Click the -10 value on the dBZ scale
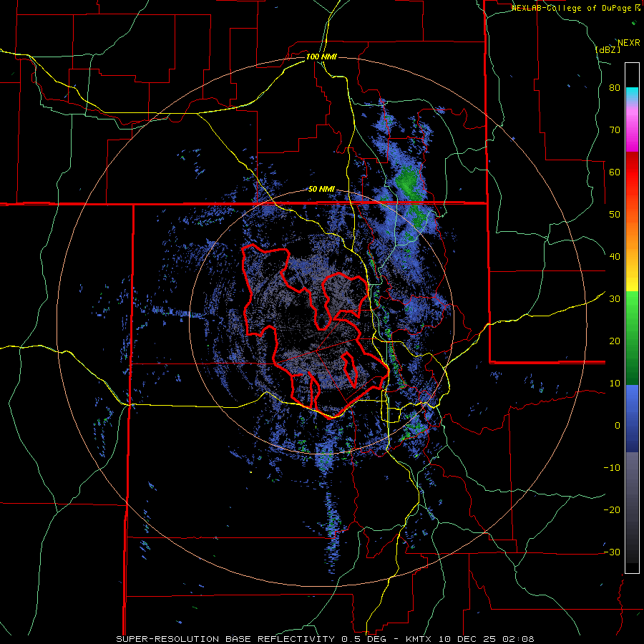 [x=612, y=467]
